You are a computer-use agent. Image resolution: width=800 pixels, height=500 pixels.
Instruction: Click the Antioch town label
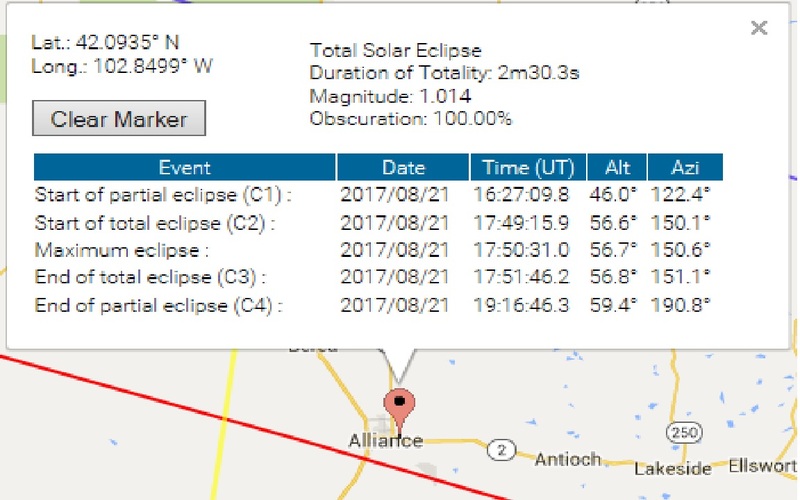pos(567,460)
